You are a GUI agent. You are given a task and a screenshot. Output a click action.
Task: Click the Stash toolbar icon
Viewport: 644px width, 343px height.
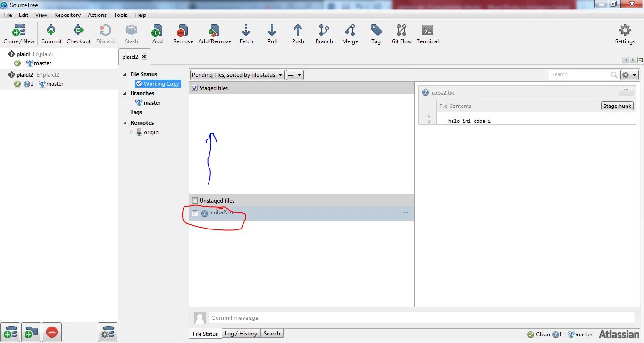coord(132,34)
